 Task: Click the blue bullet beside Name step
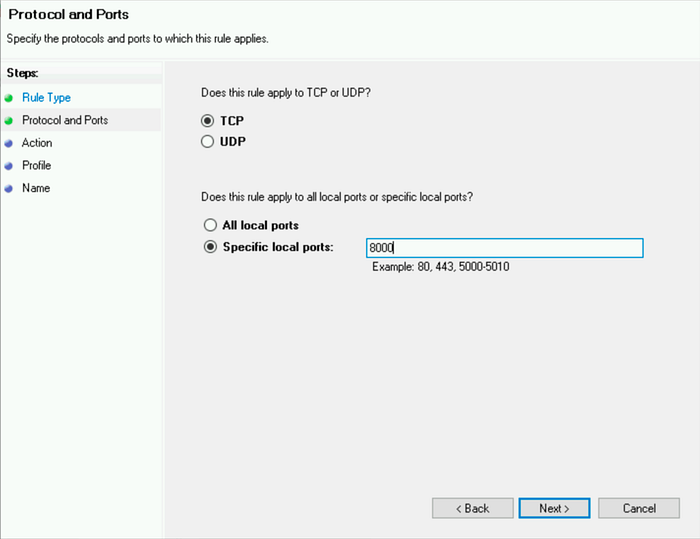(8, 188)
